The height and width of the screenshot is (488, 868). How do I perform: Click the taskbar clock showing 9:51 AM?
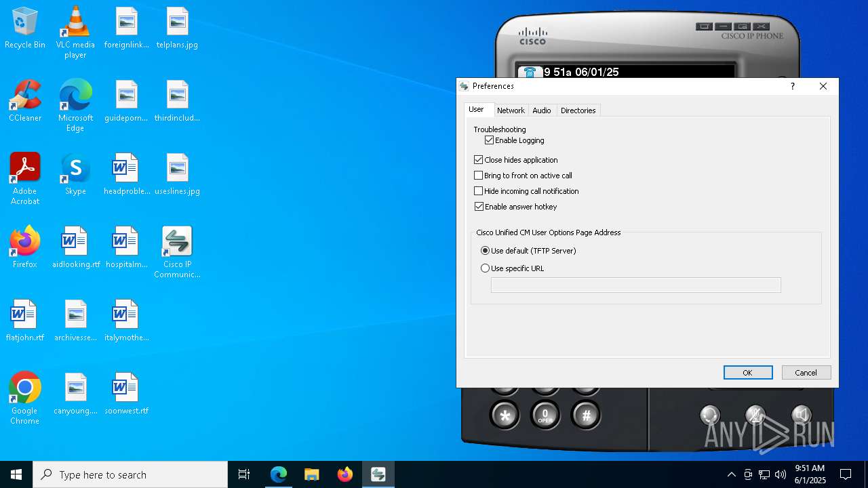[x=810, y=474]
